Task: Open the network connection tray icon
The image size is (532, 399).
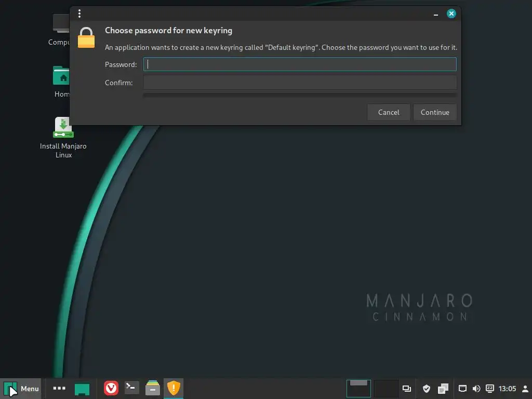Action: (462, 389)
